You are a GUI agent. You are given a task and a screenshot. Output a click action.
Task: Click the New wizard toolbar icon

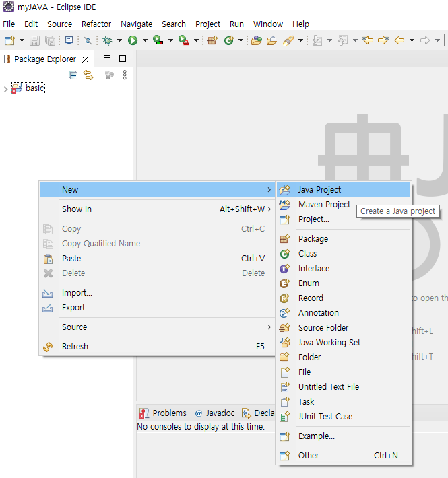[x=9, y=40]
